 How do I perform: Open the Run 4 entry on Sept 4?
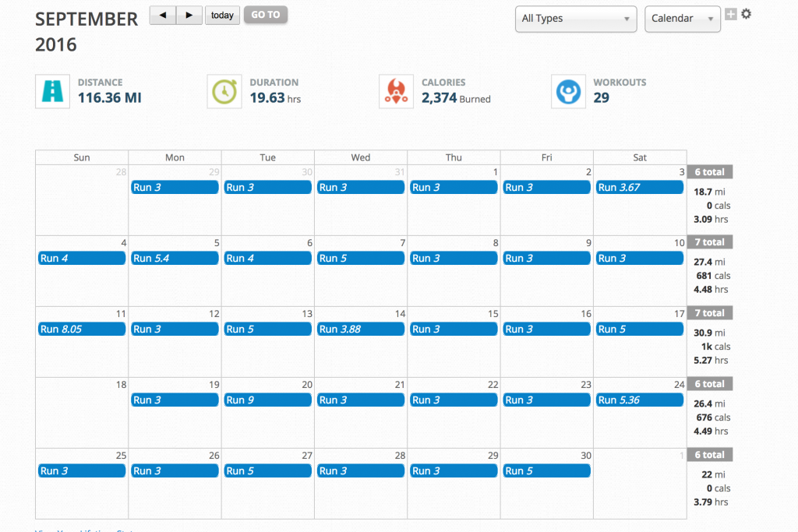[81, 258]
